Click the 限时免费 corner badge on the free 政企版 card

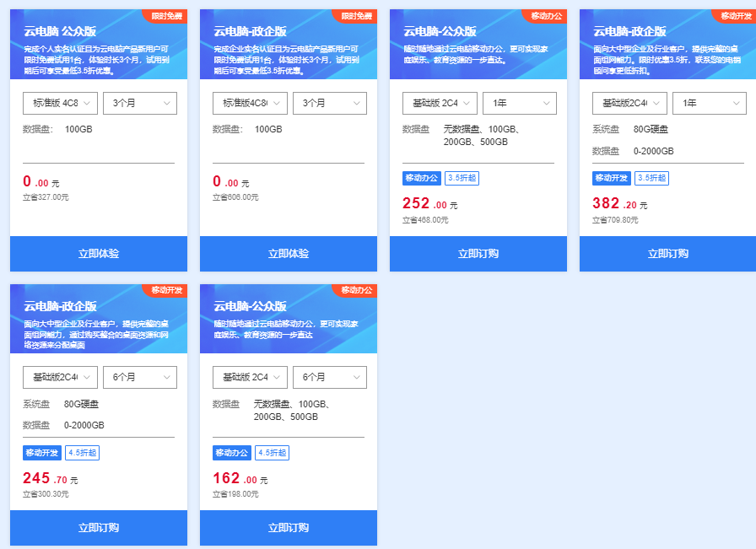(356, 16)
